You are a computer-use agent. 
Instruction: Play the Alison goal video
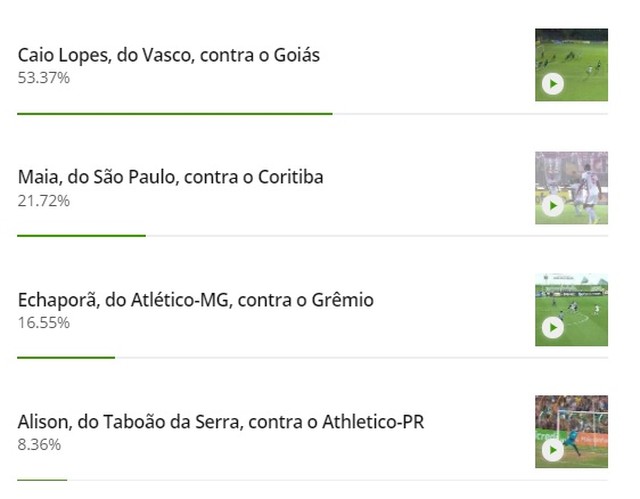coord(552,450)
